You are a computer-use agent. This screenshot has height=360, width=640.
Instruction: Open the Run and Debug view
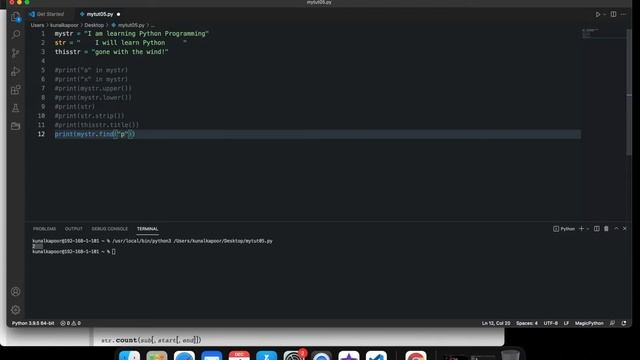point(16,71)
